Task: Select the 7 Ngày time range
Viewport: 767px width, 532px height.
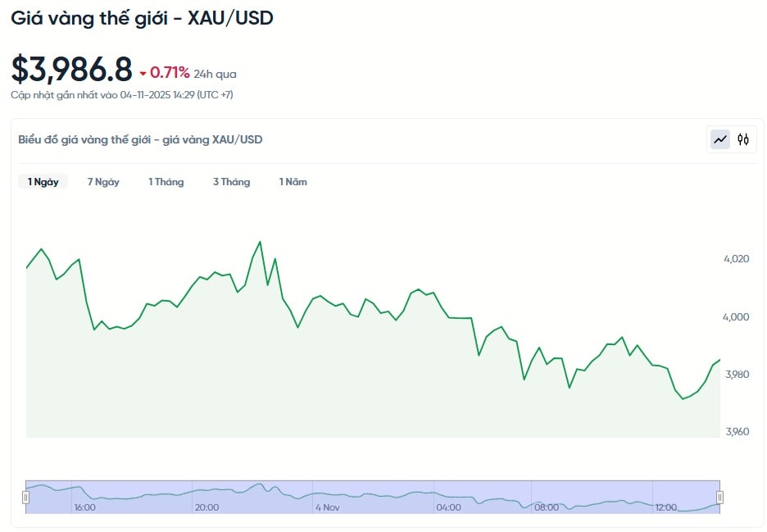Action: tap(103, 182)
